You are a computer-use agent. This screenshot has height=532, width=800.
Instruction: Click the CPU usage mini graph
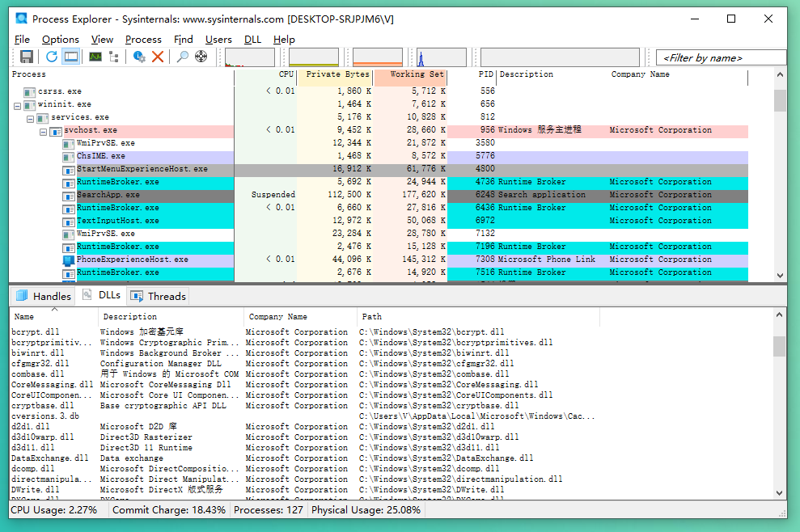coord(249,57)
